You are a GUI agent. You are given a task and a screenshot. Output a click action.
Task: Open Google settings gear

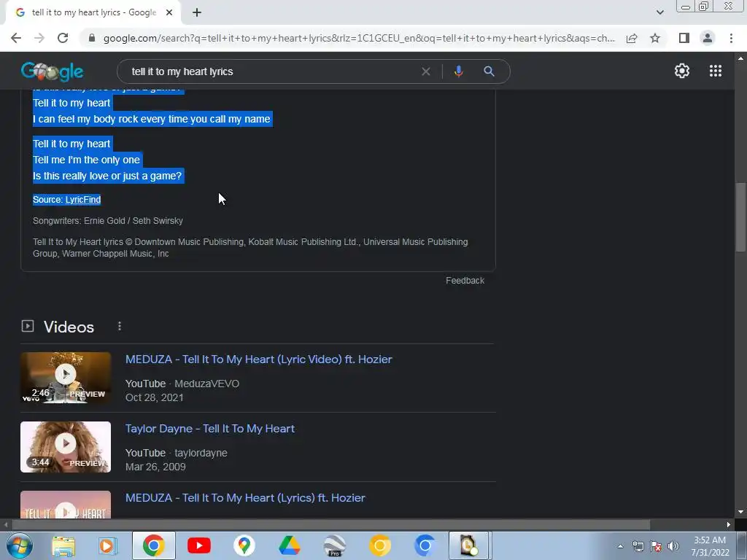pos(682,71)
